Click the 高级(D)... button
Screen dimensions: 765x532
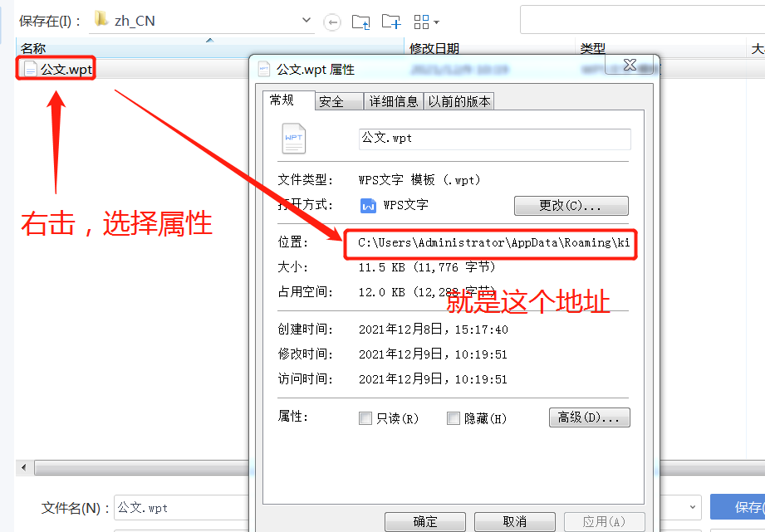coord(589,417)
